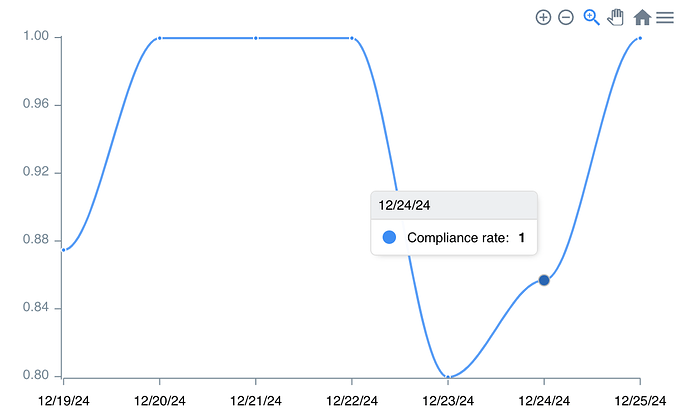This screenshot has width=690, height=416.
Task: Click the 0.88 y-axis label
Action: [x=38, y=240]
